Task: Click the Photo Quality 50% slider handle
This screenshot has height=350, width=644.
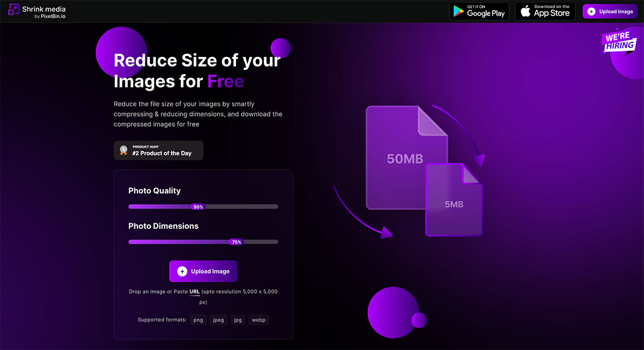Action: click(x=198, y=207)
